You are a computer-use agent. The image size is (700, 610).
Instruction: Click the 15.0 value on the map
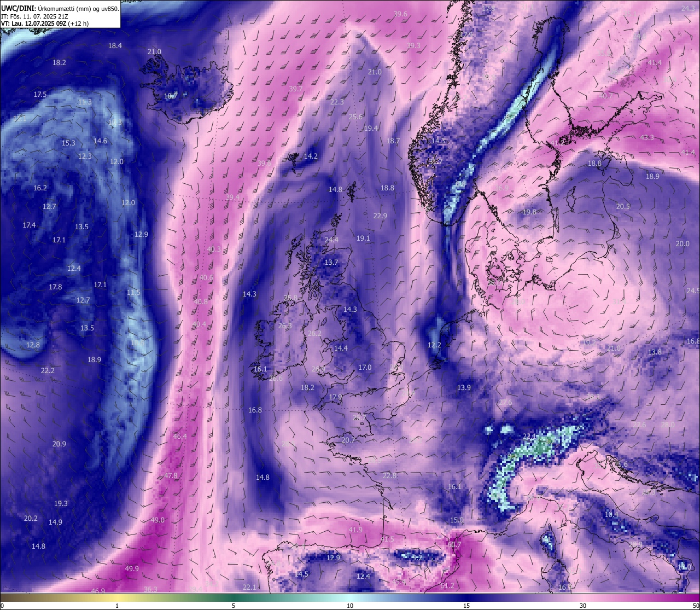tap(457, 520)
